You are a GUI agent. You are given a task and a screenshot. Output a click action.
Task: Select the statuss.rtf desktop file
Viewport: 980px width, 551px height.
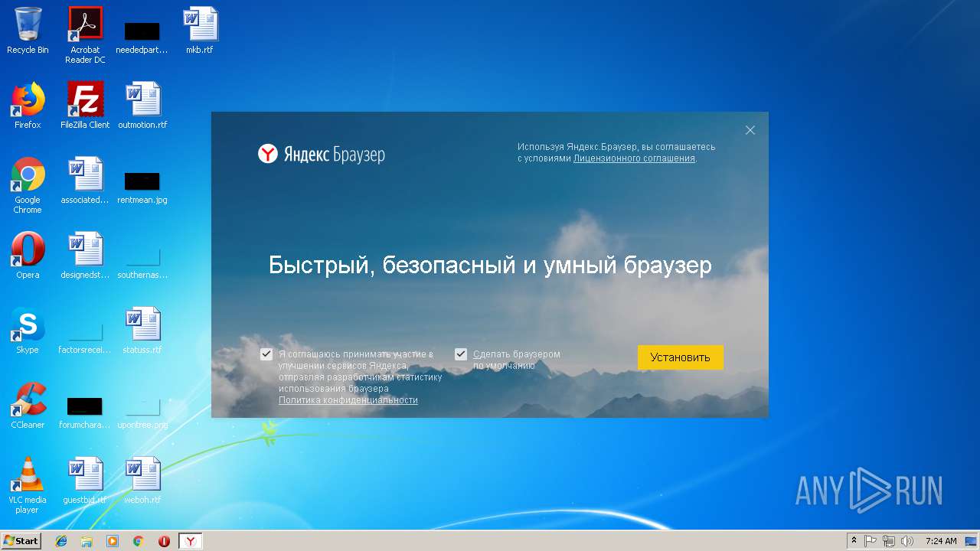142,331
